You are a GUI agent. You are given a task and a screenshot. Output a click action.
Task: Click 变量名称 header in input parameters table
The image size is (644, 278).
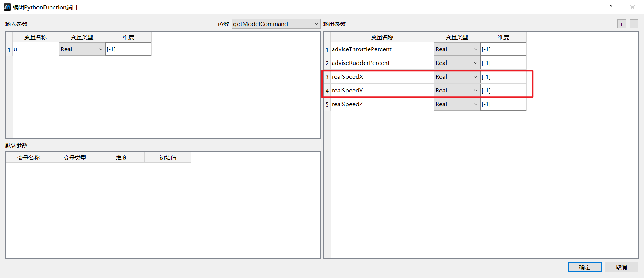pyautogui.click(x=36, y=37)
